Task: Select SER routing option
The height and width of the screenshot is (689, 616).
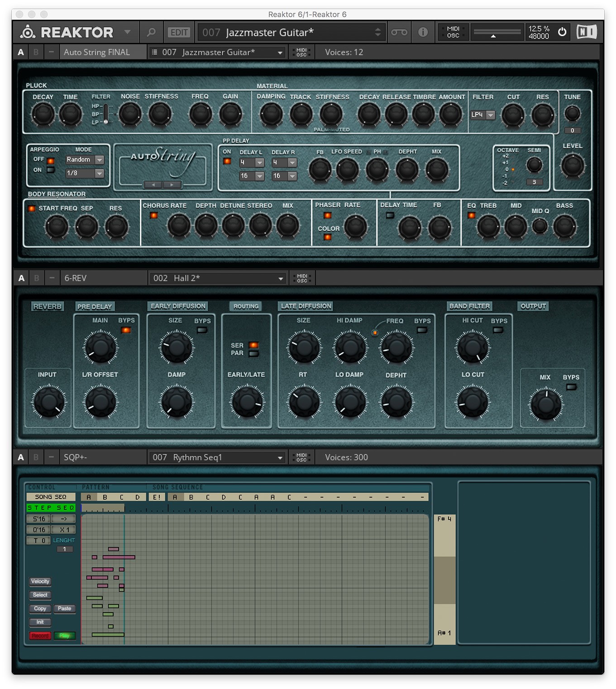Action: (253, 346)
